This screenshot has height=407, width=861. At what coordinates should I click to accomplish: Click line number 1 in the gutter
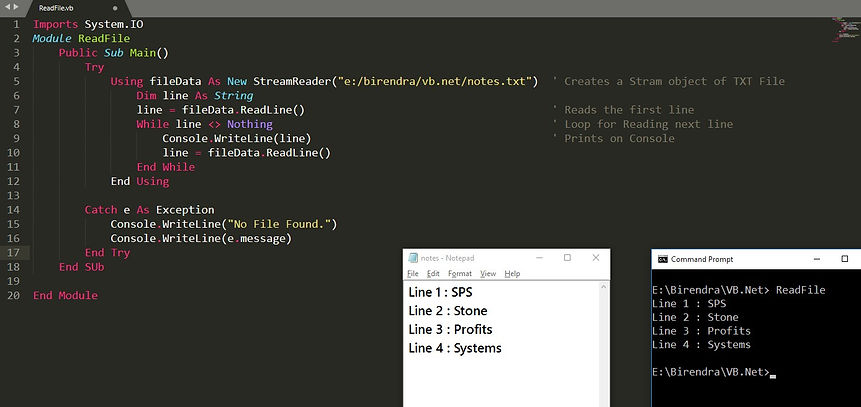(16, 24)
